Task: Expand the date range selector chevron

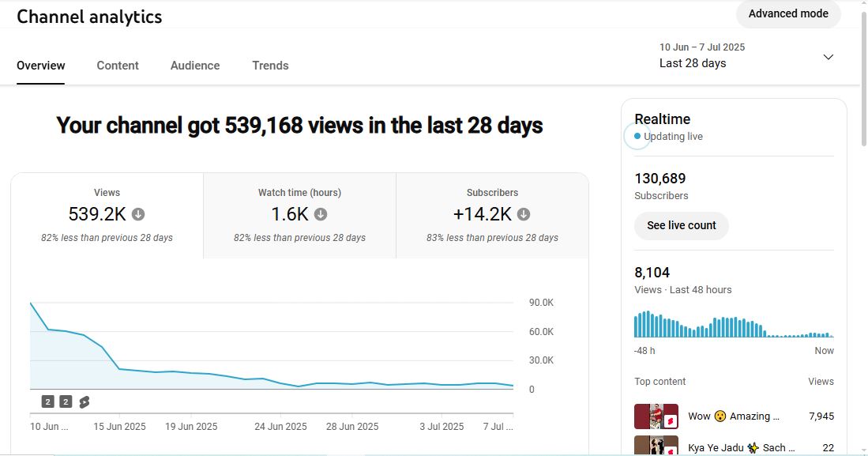Action: coord(828,57)
